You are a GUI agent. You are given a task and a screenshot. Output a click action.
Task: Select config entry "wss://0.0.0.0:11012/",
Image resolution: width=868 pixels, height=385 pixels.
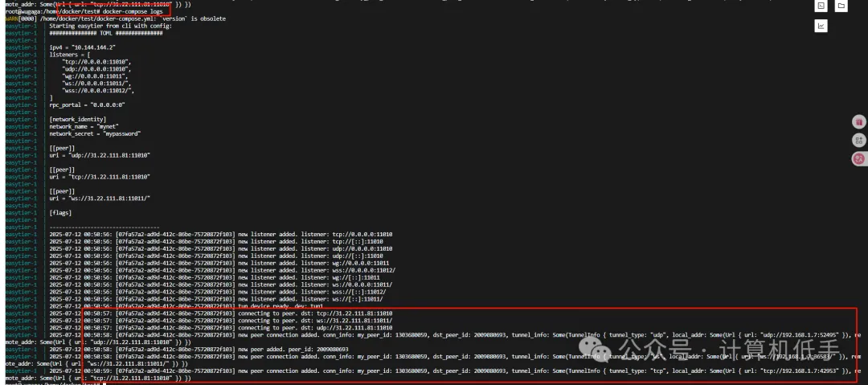[99, 91]
